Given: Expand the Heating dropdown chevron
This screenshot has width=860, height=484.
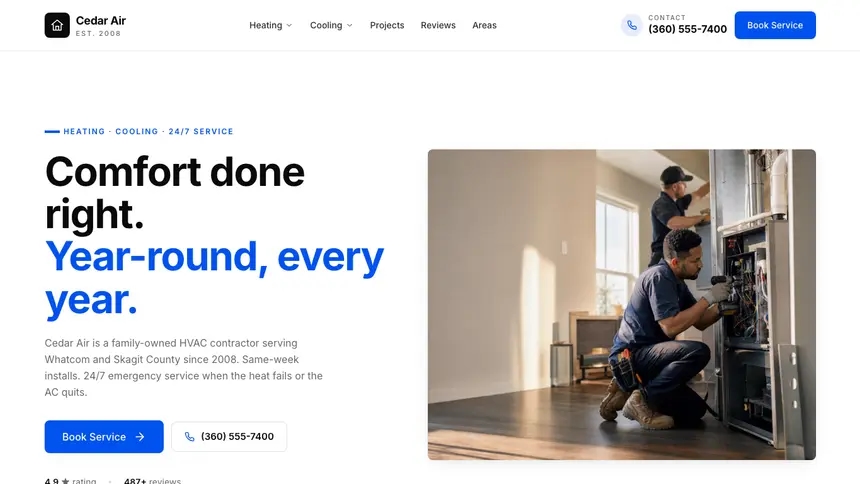Looking at the screenshot, I should pyautogui.click(x=289, y=25).
